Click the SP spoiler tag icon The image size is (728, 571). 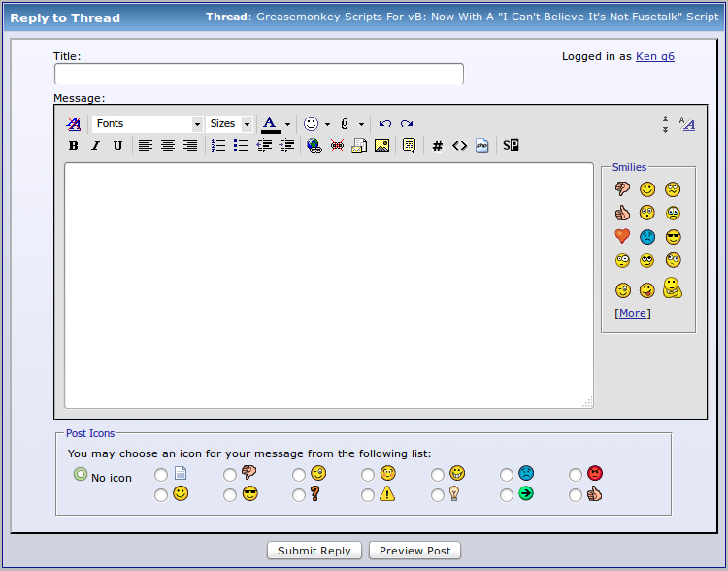pyautogui.click(x=511, y=146)
